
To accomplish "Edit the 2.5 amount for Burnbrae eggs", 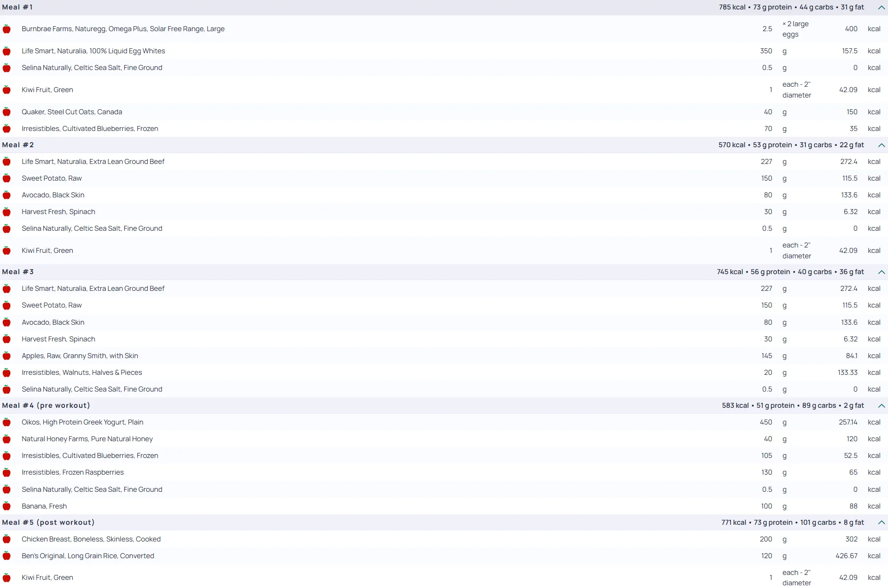I will pyautogui.click(x=767, y=29).
